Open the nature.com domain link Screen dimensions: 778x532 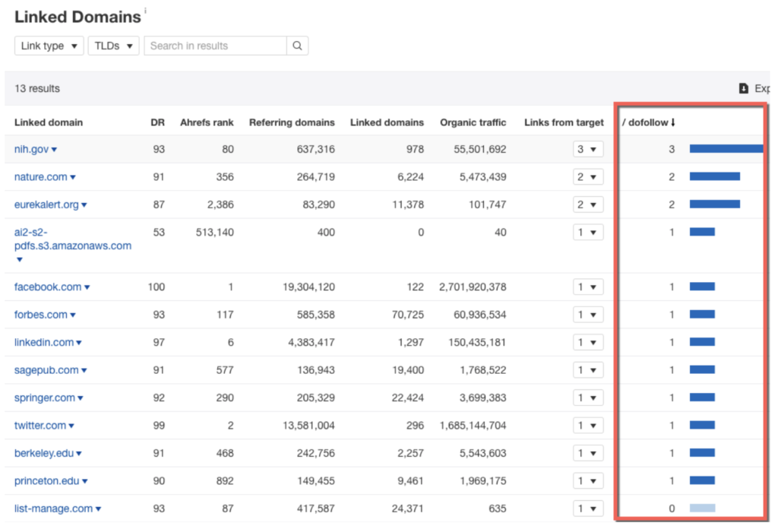coord(41,177)
